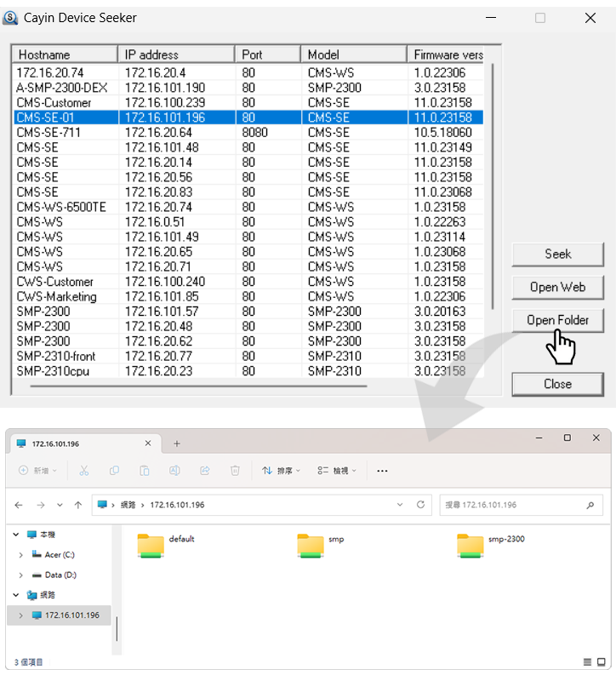Image resolution: width=616 pixels, height=681 pixels.
Task: Click the 172.16.101.196 breadcrumb segment
Action: [x=177, y=505]
